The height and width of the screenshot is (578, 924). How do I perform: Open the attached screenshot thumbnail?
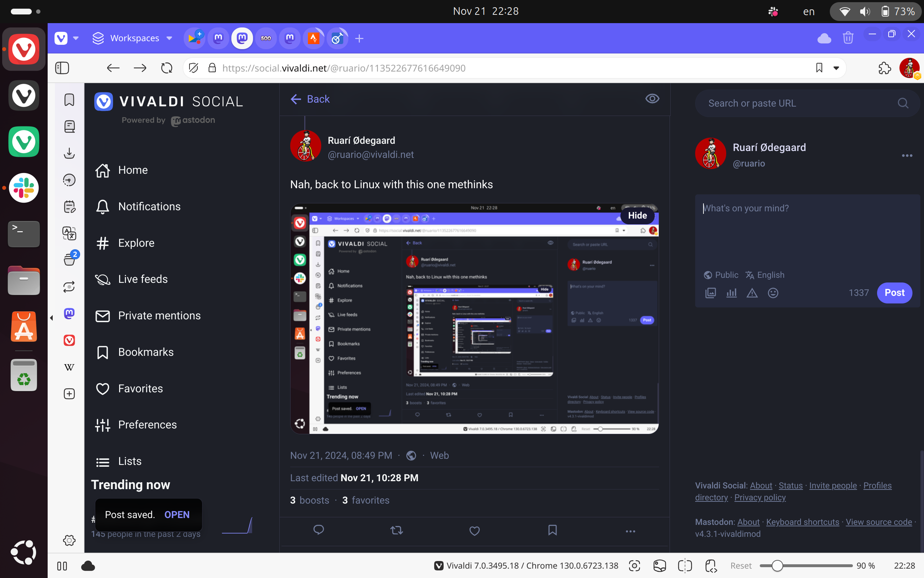coord(474,319)
